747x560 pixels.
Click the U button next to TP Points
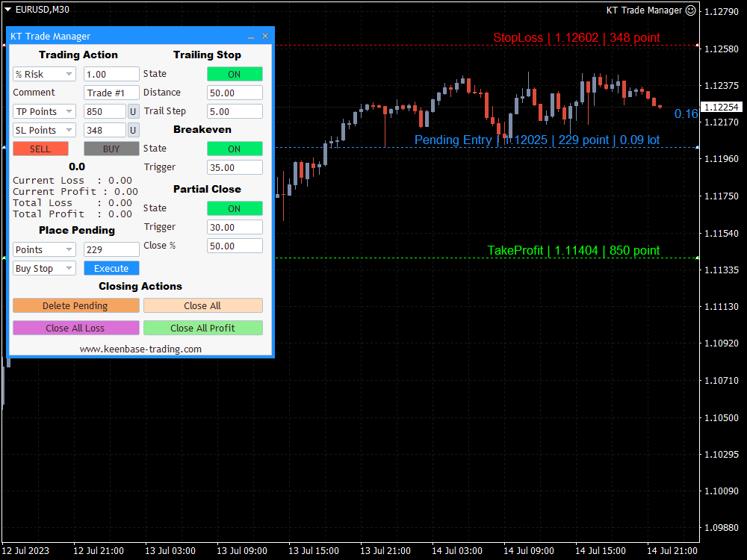click(x=132, y=111)
